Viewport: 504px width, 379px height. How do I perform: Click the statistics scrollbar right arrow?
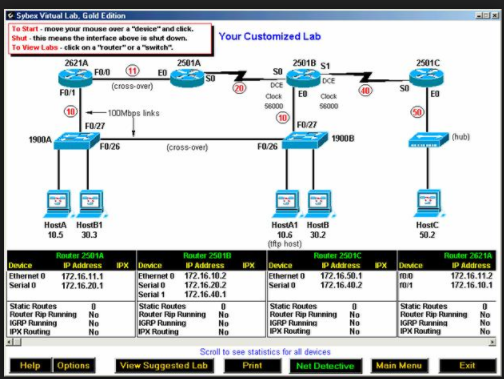pos(492,342)
